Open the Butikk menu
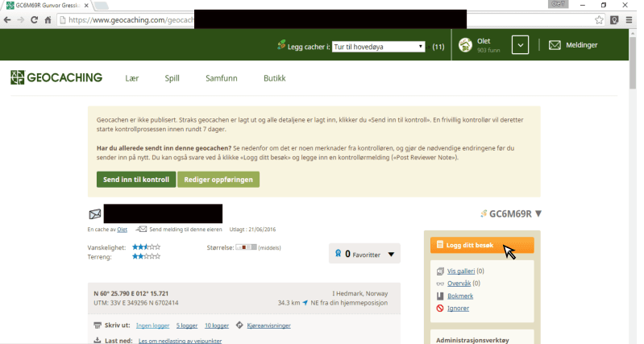 click(274, 78)
